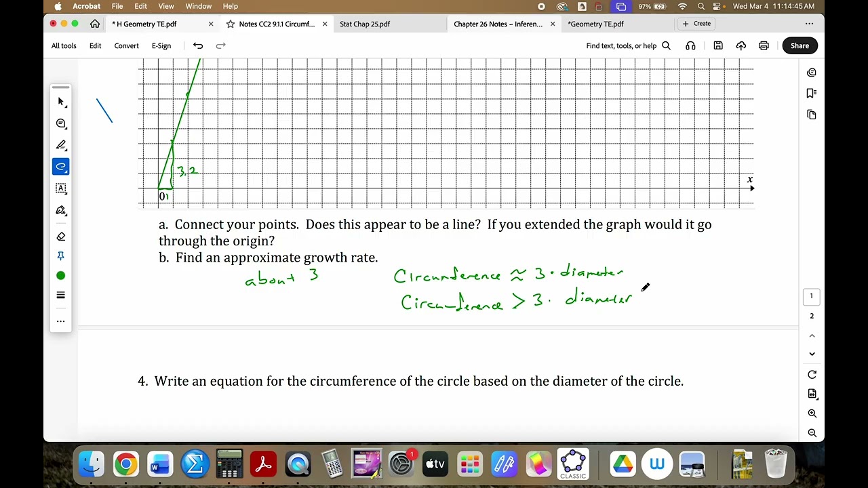This screenshot has height=488, width=868.
Task: Close the H Geometry TE.pdf tab
Action: click(x=211, y=24)
